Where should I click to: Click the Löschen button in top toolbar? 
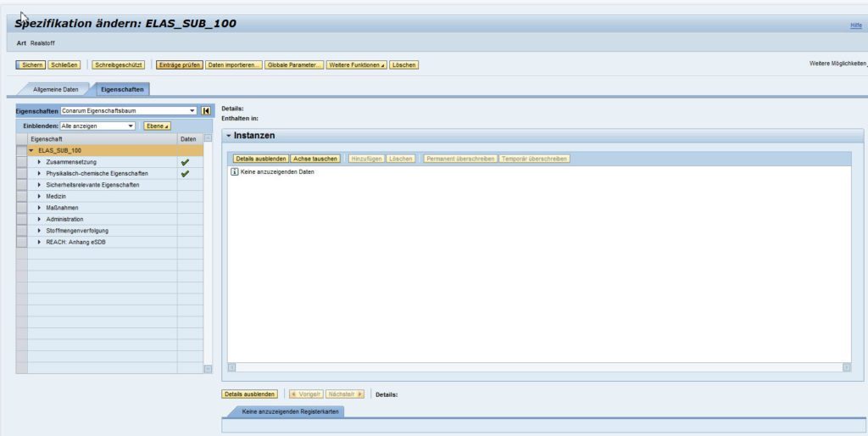point(403,65)
